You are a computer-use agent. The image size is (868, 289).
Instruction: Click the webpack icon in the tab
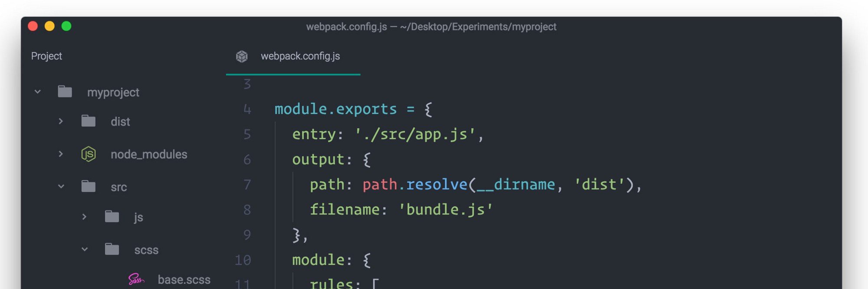point(242,56)
